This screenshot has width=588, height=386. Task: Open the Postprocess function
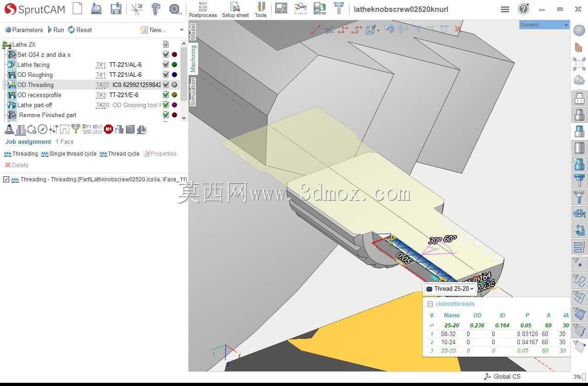click(203, 9)
